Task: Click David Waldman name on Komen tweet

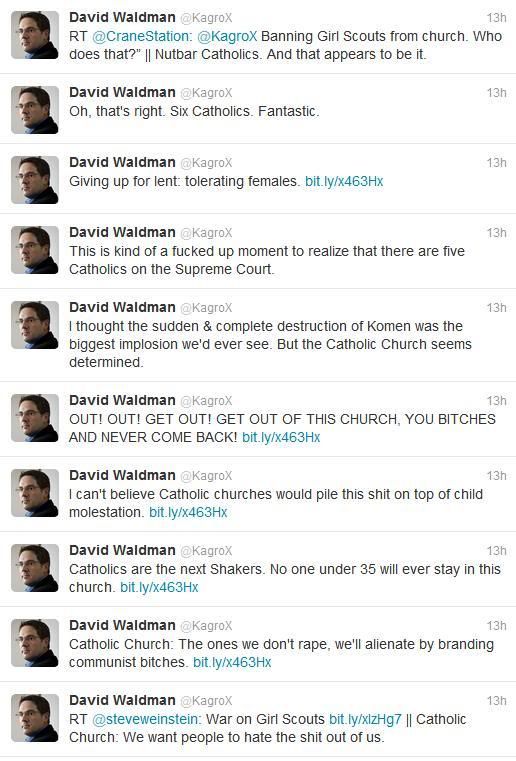Action: point(122,307)
